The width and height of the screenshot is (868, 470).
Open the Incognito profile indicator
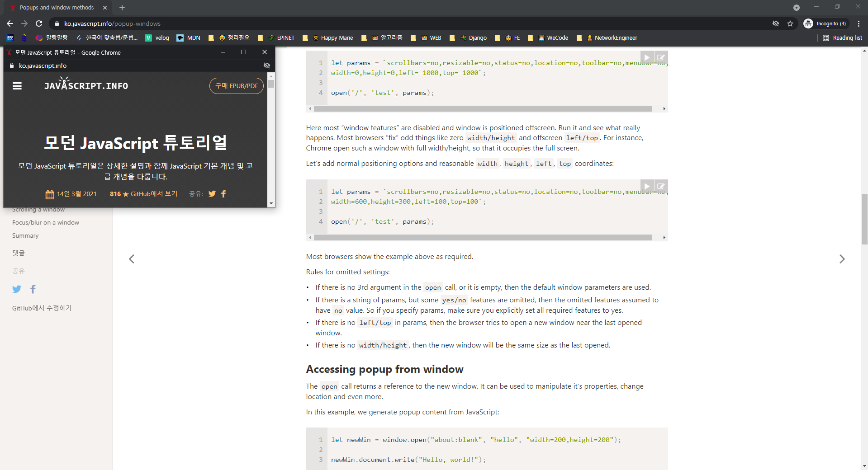[x=825, y=23]
